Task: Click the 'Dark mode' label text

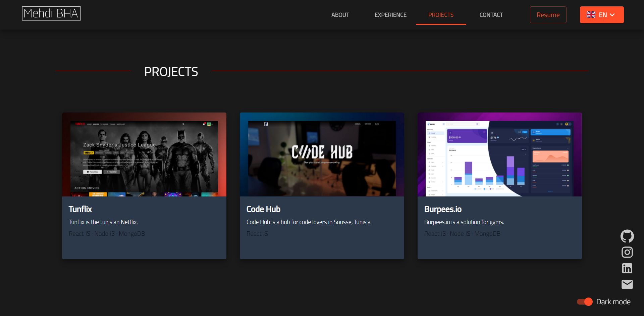Action: click(x=613, y=302)
